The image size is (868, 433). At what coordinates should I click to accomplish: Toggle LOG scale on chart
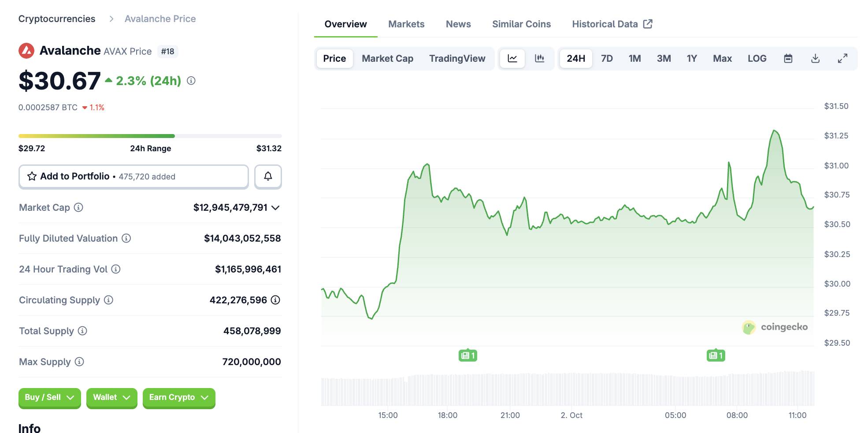[x=757, y=59]
